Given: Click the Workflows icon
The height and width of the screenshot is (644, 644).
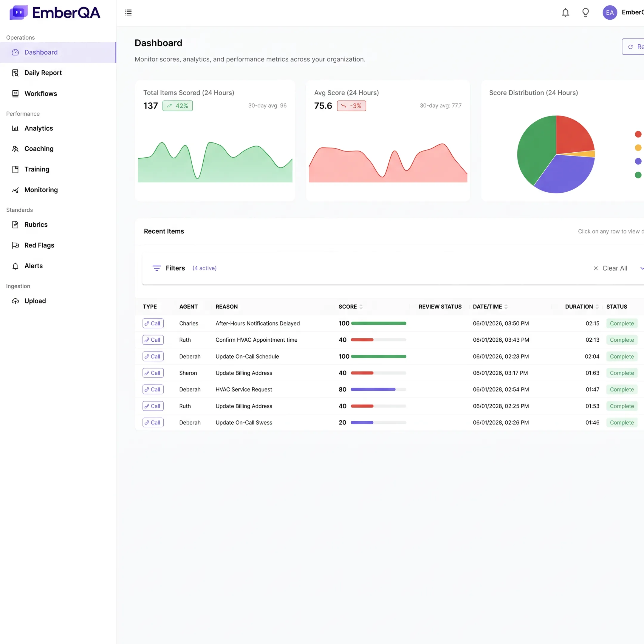Looking at the screenshot, I should click(15, 94).
